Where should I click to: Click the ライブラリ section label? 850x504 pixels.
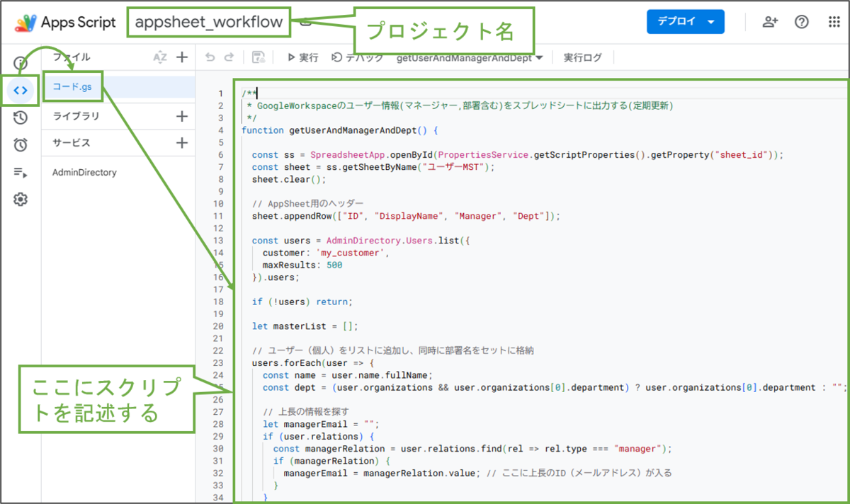(x=76, y=116)
